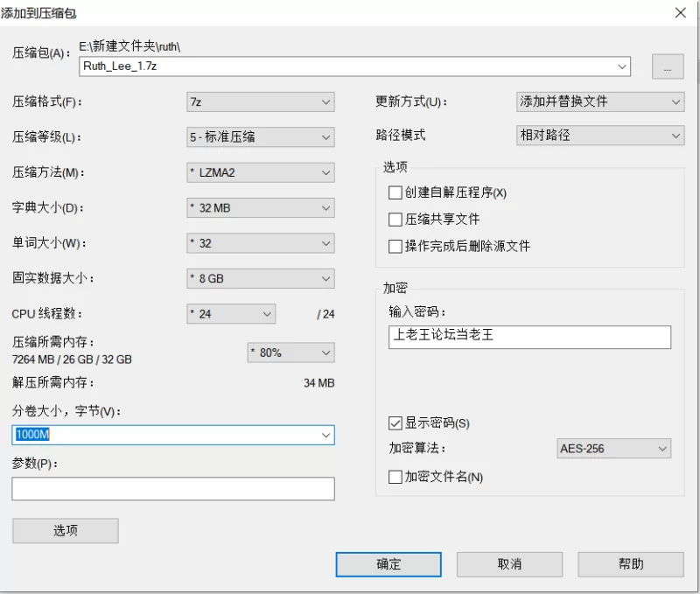Expand the 分卷大小 combo box arrow

pos(325,435)
